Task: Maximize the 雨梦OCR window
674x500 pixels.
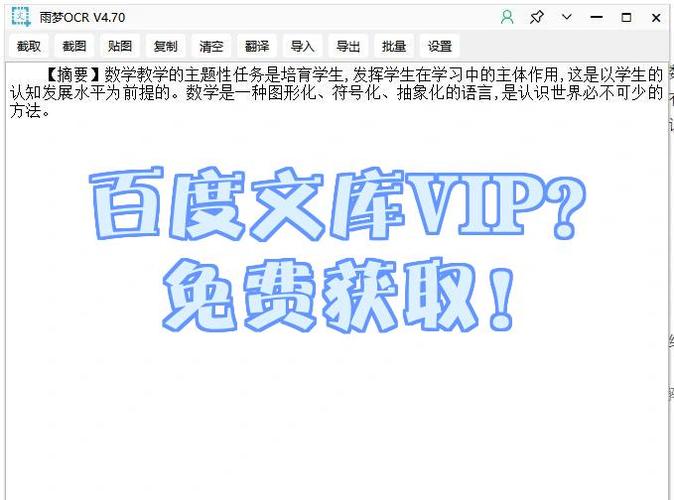Action: 626,17
